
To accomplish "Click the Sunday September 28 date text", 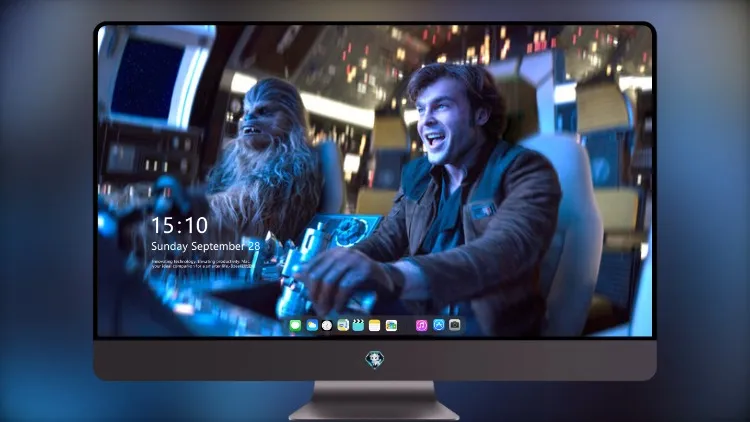I will 206,246.
